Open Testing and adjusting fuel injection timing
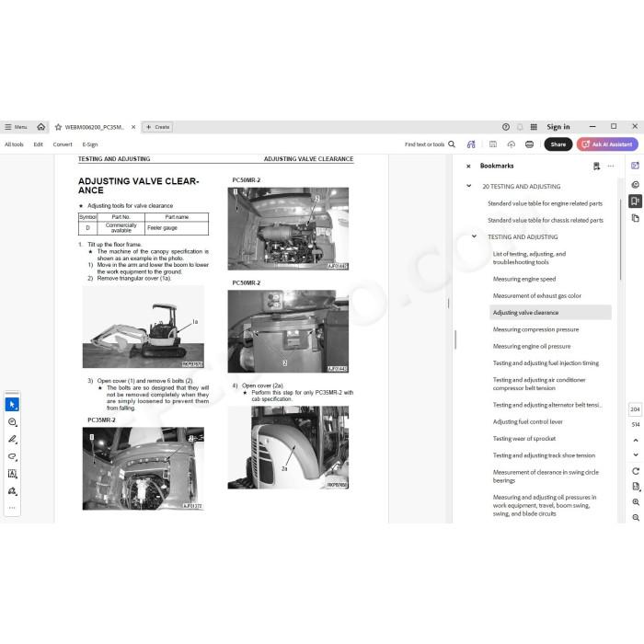The image size is (644, 644). [546, 363]
